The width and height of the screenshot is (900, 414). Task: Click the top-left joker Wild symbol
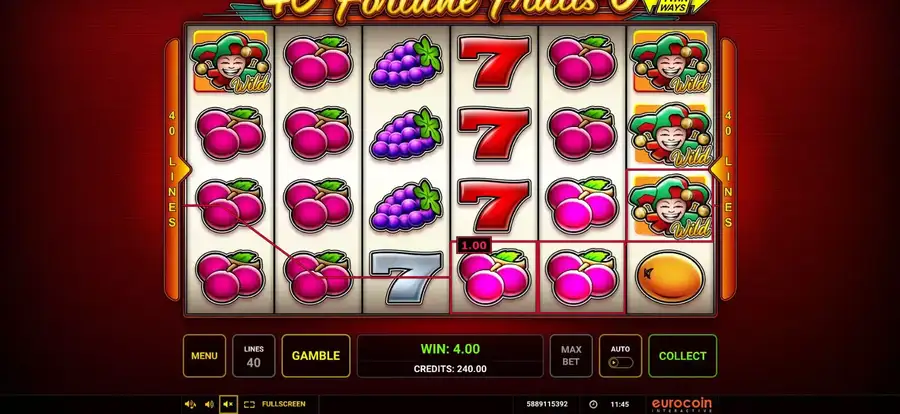[x=231, y=62]
